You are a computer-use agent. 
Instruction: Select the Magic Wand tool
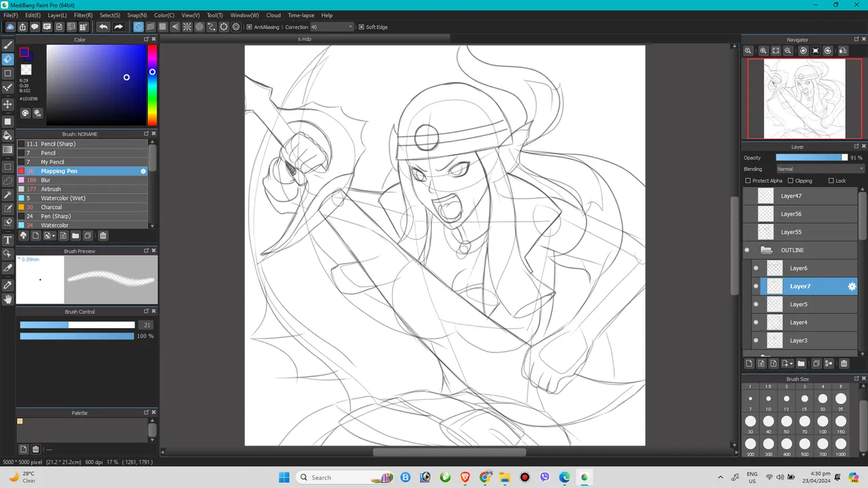tap(8, 195)
